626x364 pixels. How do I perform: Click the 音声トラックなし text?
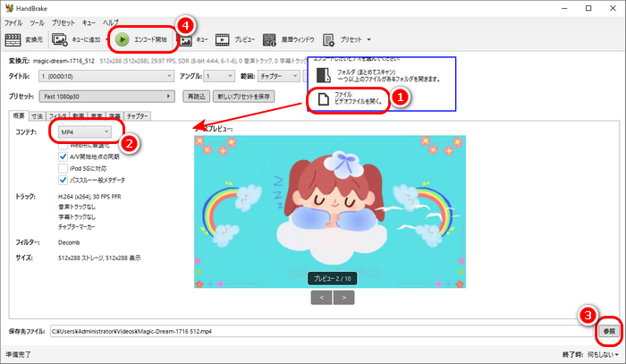[x=77, y=207]
